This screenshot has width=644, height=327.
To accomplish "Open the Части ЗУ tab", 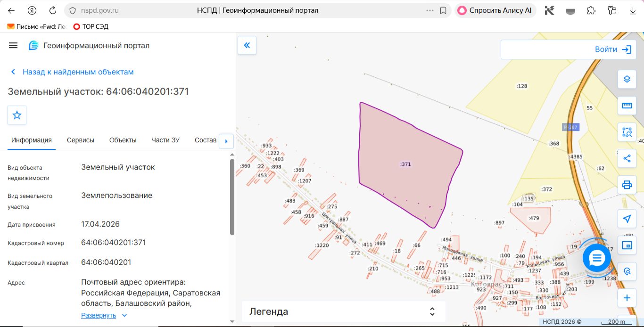I will tap(165, 140).
